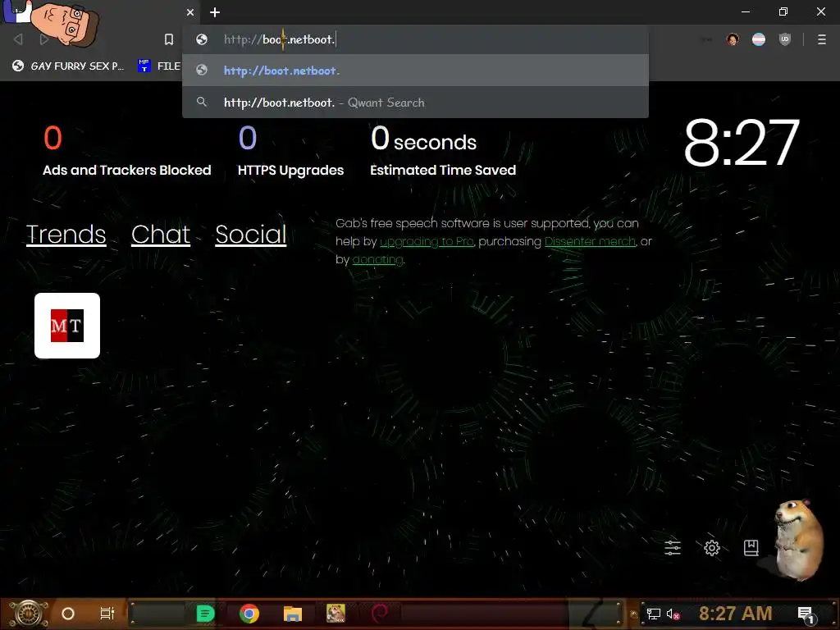Viewport: 840px width, 630px height.
Task: Open the MT top site tile
Action: click(67, 325)
